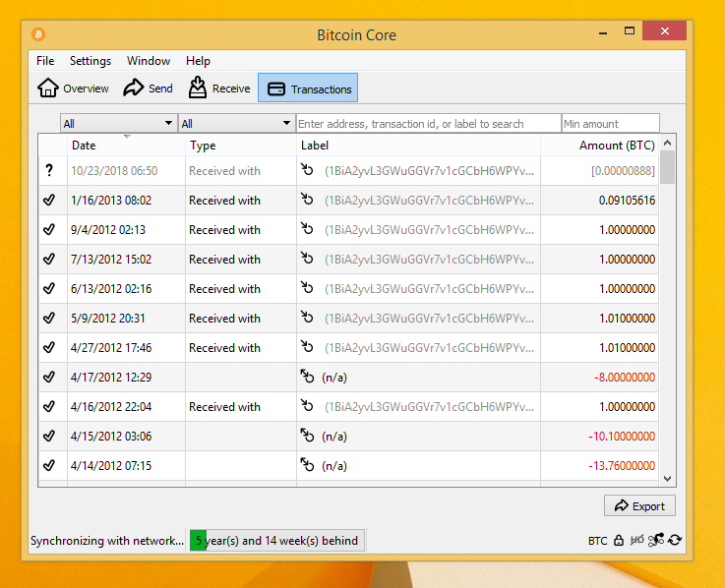Image resolution: width=725 pixels, height=588 pixels.
Task: Click the scrollbar up arrow
Action: tap(667, 143)
